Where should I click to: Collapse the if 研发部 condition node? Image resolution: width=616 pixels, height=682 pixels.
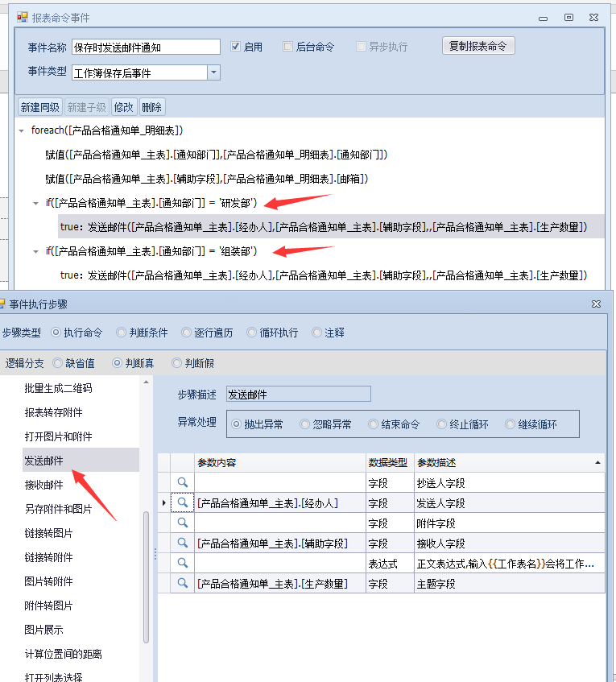coord(35,203)
